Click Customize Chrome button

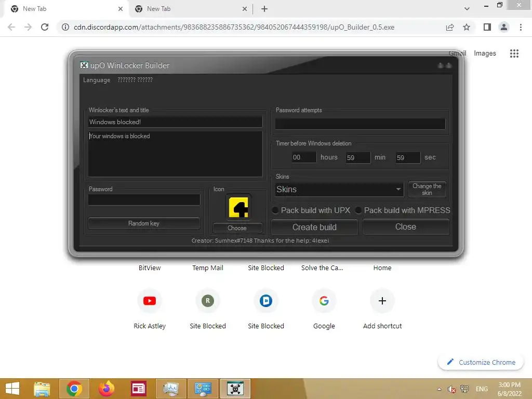coord(481,362)
